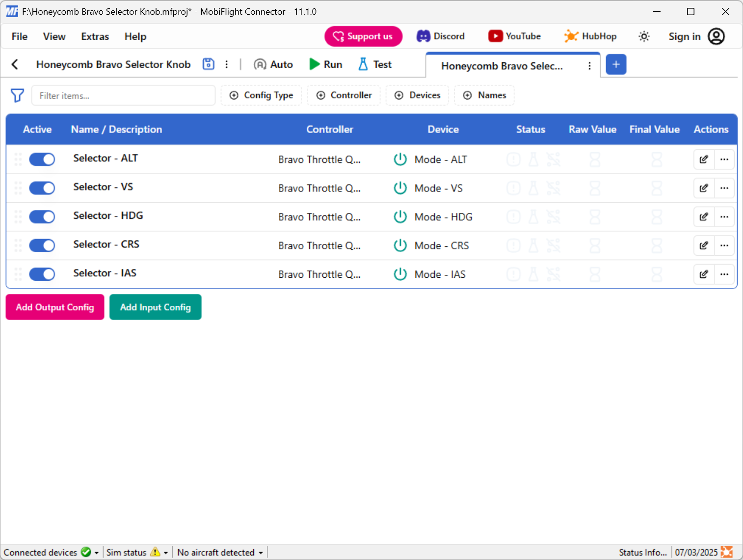
Task: Click the power icon beside Mode - ALT
Action: coord(400,160)
